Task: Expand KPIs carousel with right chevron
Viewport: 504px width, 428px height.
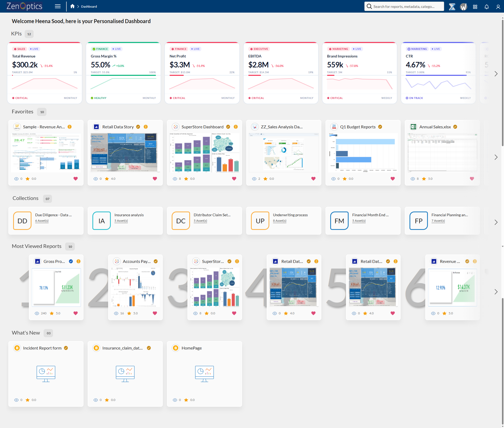Action: [x=496, y=74]
